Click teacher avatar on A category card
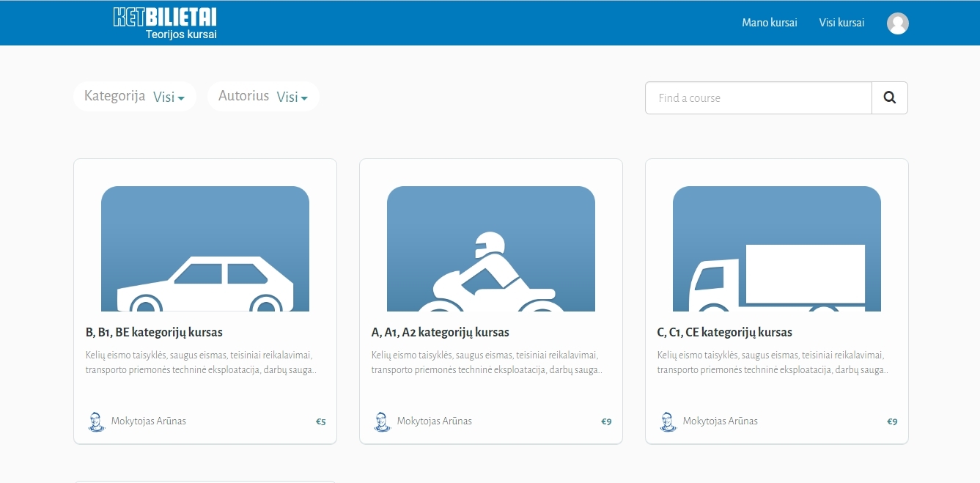980x483 pixels. pyautogui.click(x=382, y=421)
